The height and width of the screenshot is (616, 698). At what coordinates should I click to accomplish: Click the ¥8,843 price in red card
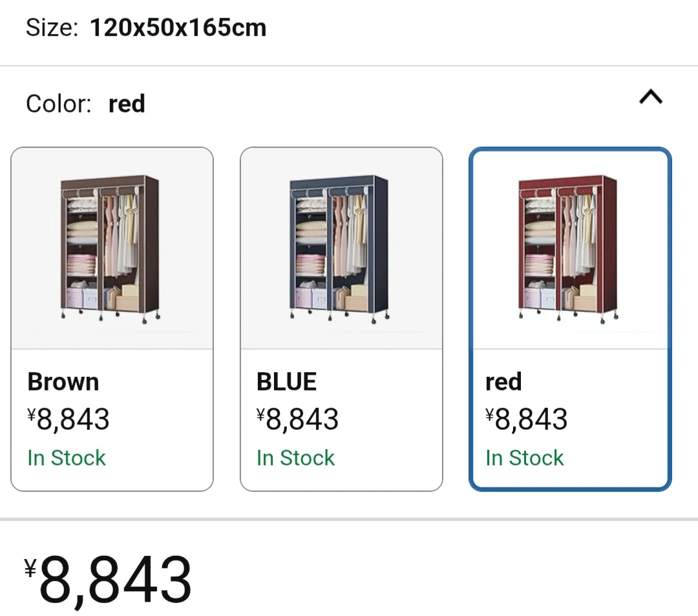[x=526, y=420]
